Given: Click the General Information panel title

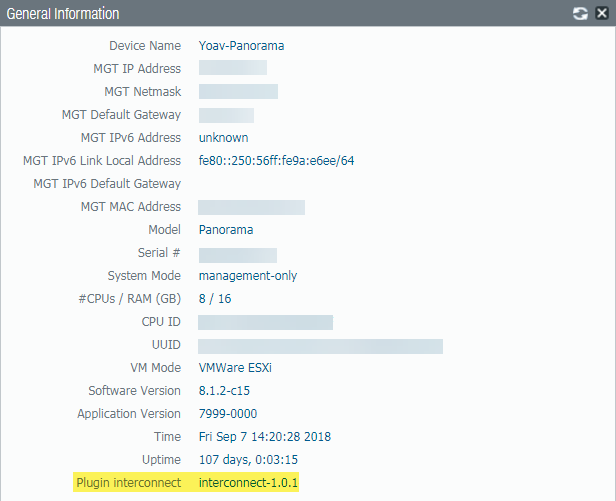Looking at the screenshot, I should tap(63, 14).
